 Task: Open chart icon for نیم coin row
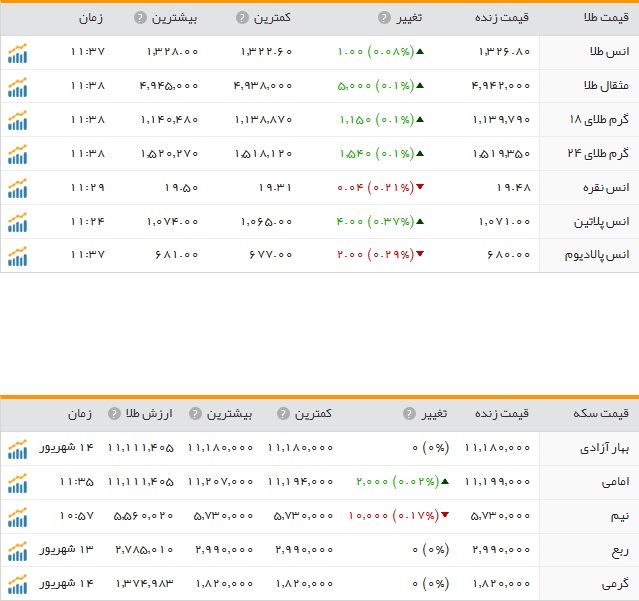tap(18, 517)
